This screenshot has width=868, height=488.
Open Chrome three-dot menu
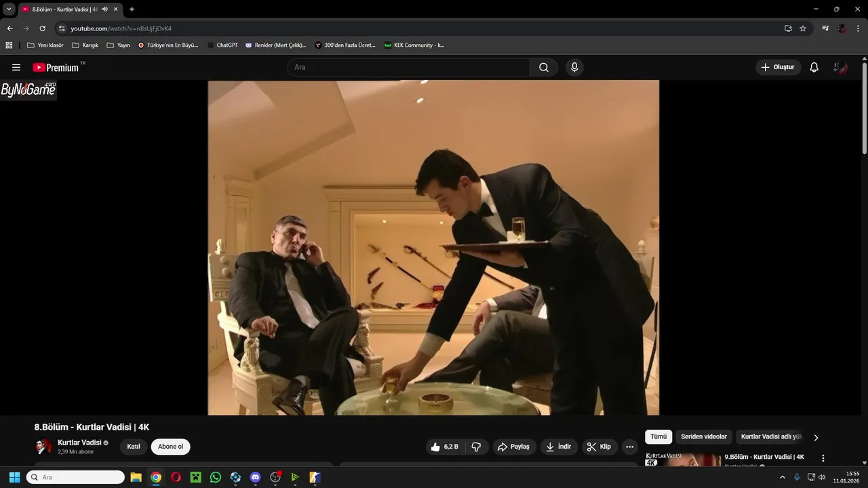pyautogui.click(x=858, y=28)
